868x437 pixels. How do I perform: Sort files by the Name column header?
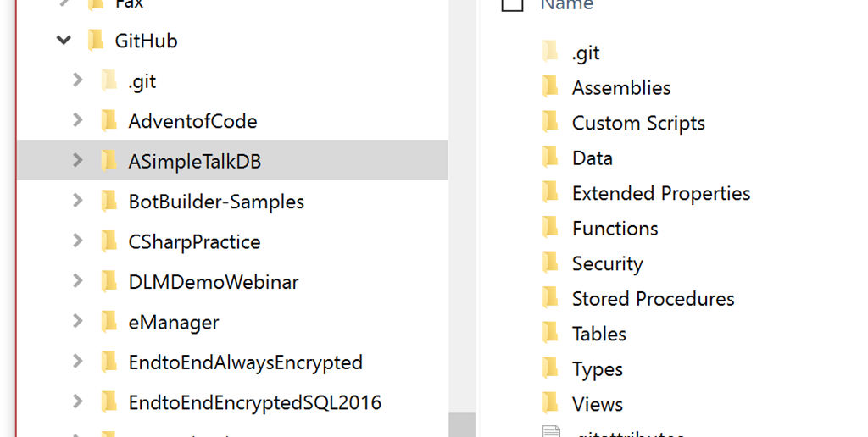tap(567, 5)
